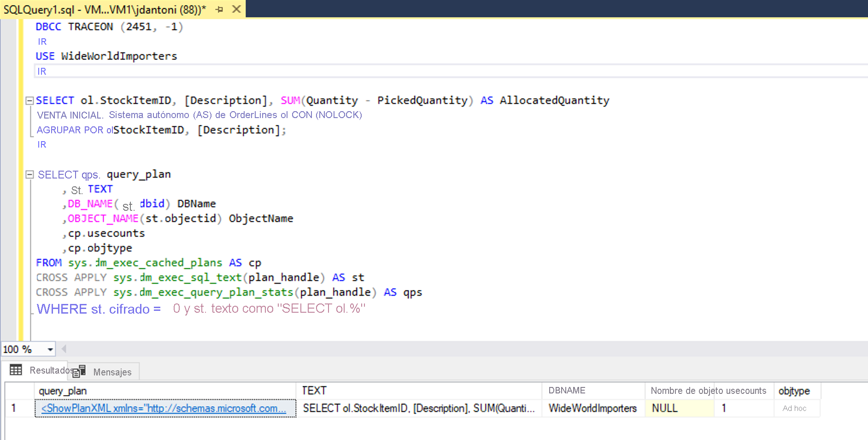The height and width of the screenshot is (440, 868).
Task: Click the Nombre de objeto column header
Action: 680,391
